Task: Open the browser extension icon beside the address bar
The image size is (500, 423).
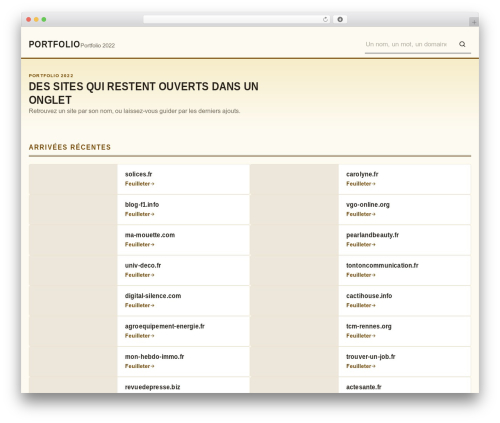Action: 340,20
